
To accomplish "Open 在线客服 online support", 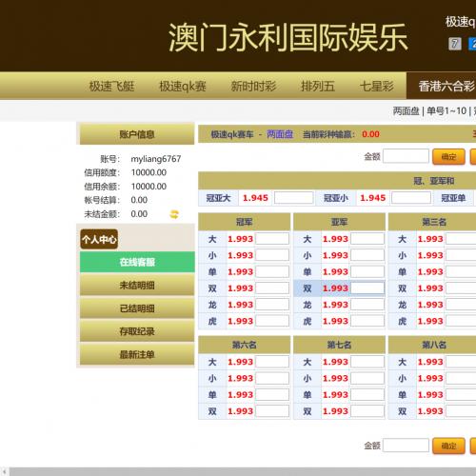I will (137, 262).
